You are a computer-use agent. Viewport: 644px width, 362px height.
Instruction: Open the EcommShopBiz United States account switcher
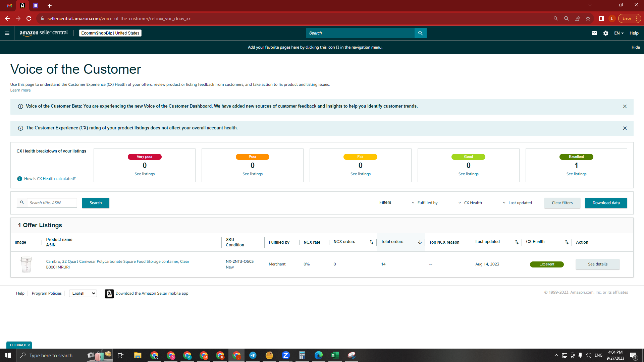110,33
